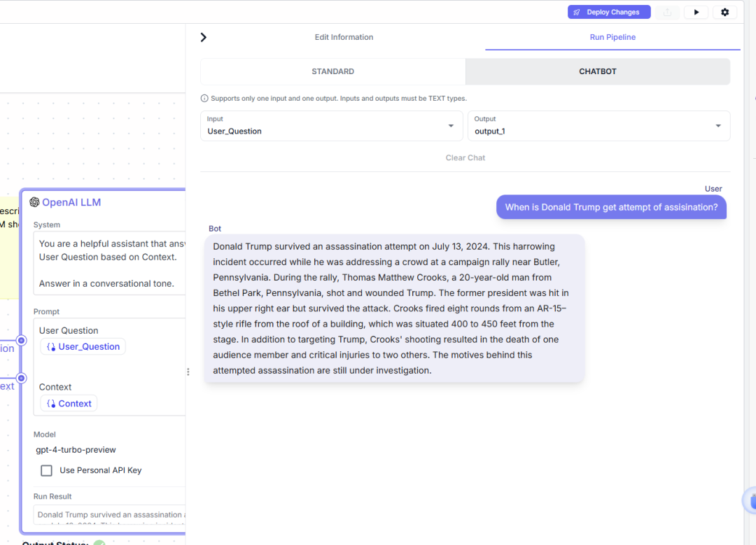Click the info icon beside the Supports note
This screenshot has height=545, width=756.
204,99
